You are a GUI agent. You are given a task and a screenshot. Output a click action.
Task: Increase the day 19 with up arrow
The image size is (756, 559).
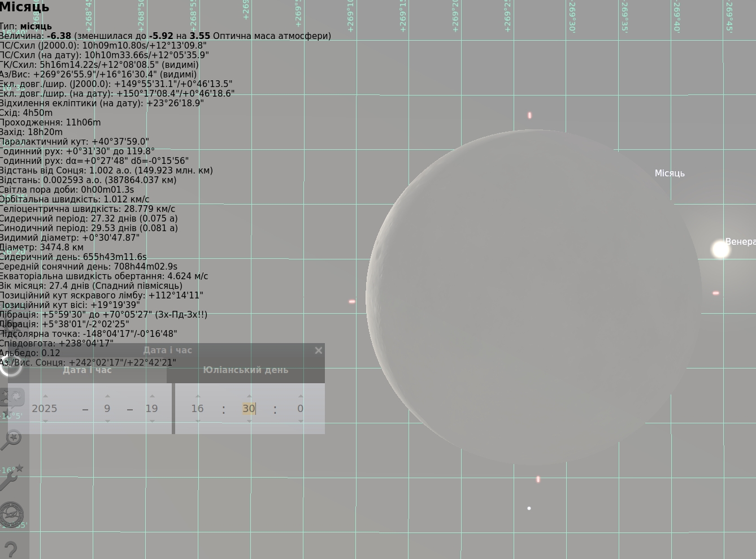coord(152,396)
